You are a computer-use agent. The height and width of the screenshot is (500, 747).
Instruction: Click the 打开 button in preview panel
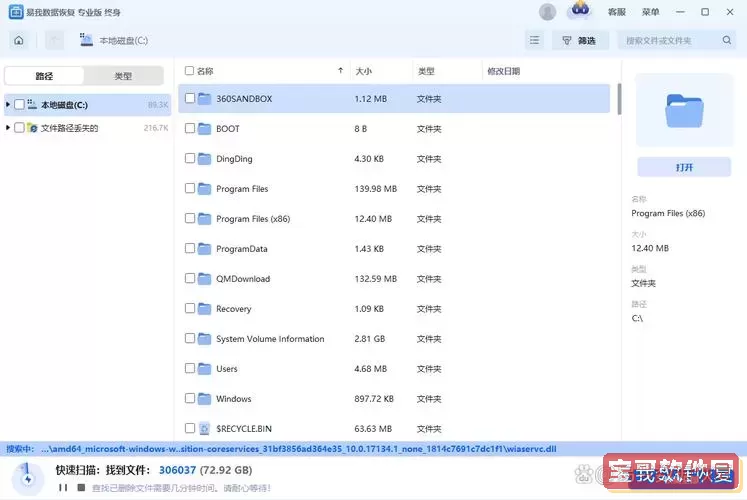[x=684, y=167]
